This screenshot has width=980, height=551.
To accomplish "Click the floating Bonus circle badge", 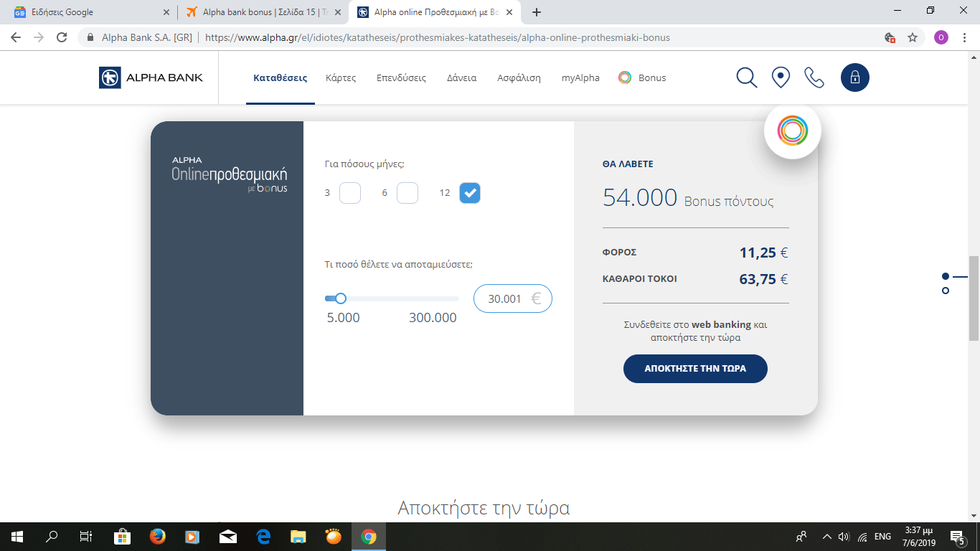I will point(792,130).
